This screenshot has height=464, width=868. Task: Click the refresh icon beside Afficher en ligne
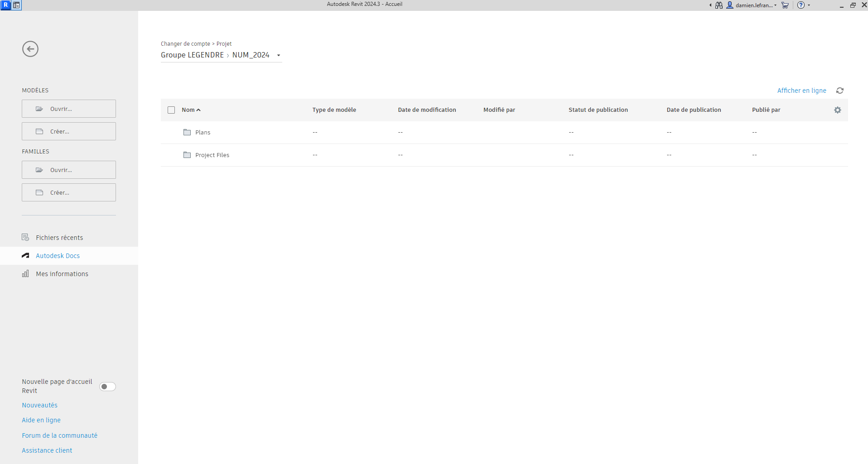(839, 91)
